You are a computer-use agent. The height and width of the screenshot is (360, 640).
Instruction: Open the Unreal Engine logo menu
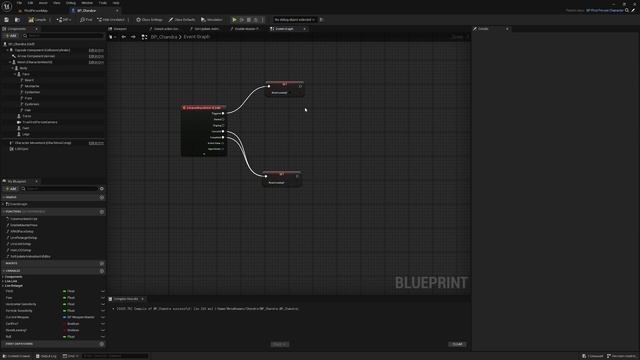tap(7, 7)
